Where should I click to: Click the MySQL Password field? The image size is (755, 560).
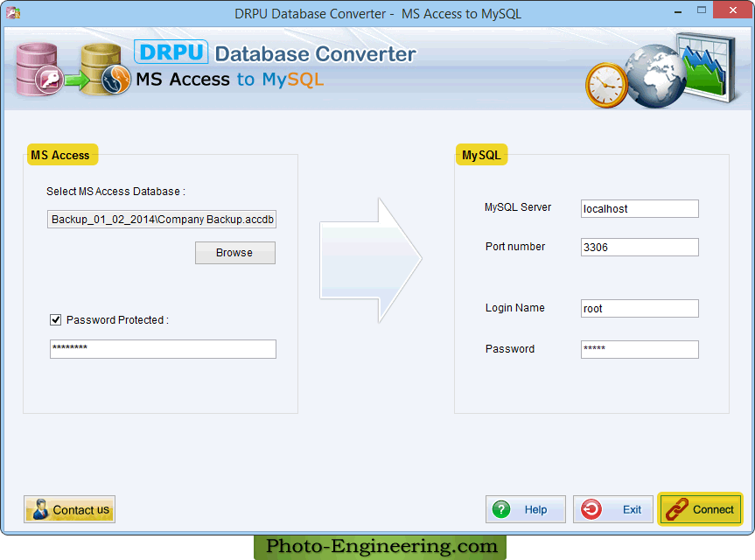tap(640, 350)
